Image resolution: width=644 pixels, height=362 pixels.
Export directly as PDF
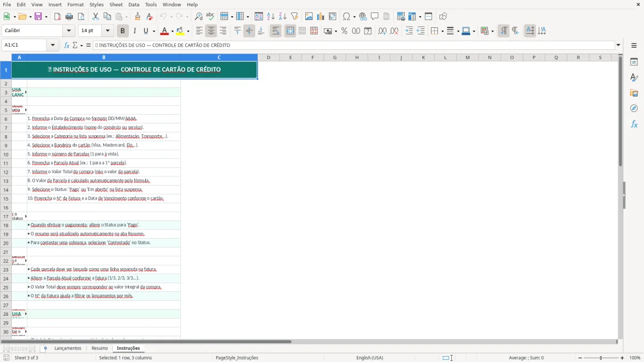coord(57,17)
